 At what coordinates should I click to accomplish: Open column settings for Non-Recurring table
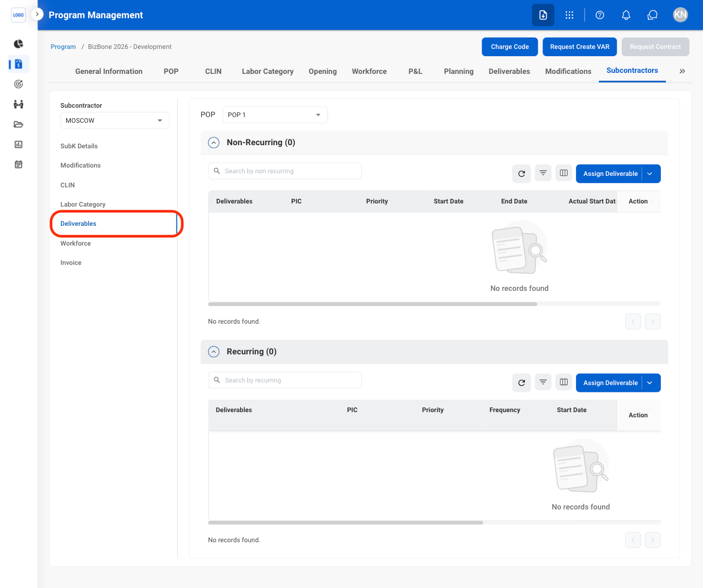coord(563,173)
